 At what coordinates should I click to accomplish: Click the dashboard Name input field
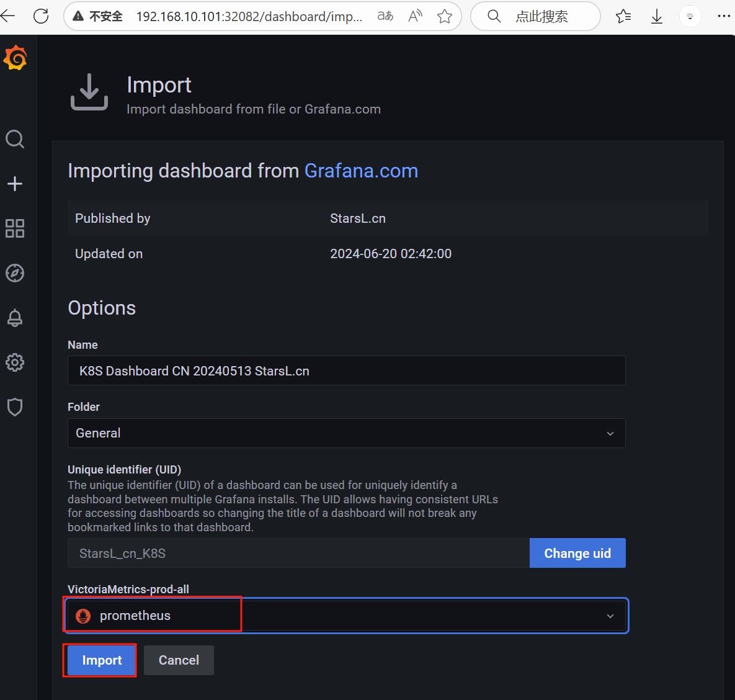click(346, 371)
